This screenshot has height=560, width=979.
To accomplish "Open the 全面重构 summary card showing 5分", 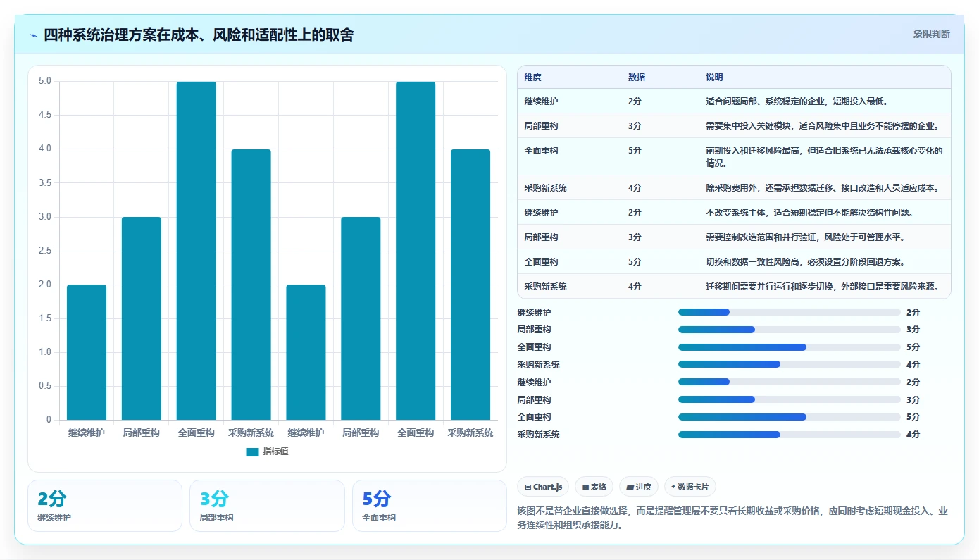I will [x=429, y=506].
